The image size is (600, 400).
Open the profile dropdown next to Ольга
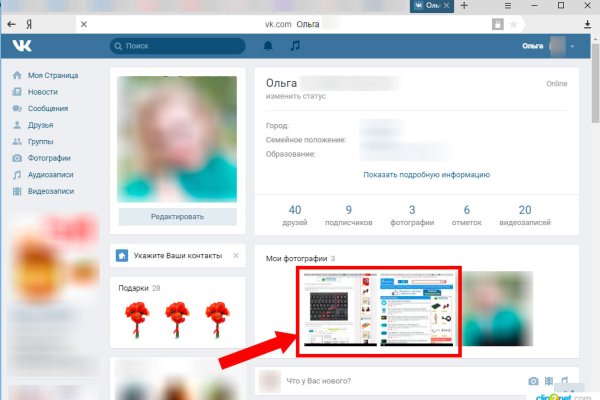click(x=572, y=47)
